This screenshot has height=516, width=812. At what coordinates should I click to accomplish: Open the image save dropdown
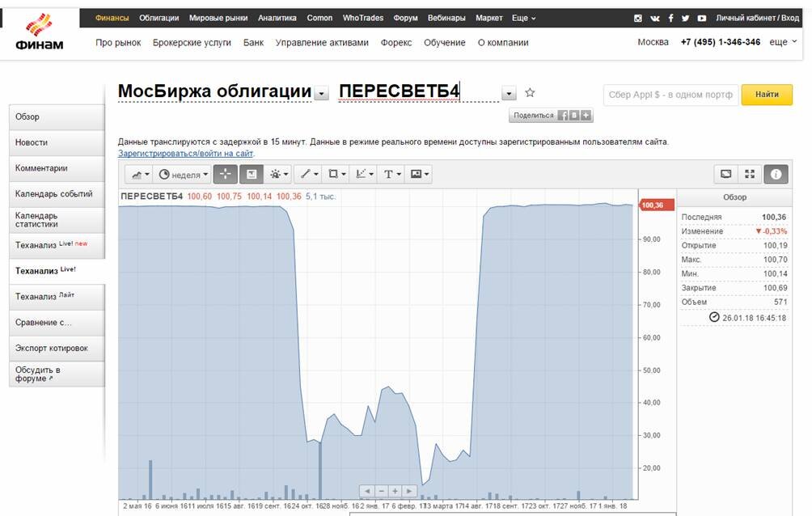[x=420, y=175]
